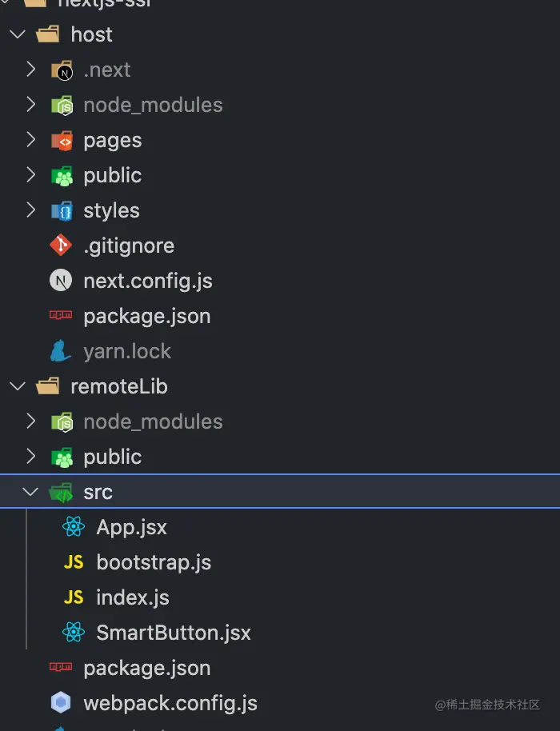Select public label under remoteLib
Screen dimensions: 560x731
(x=113, y=457)
